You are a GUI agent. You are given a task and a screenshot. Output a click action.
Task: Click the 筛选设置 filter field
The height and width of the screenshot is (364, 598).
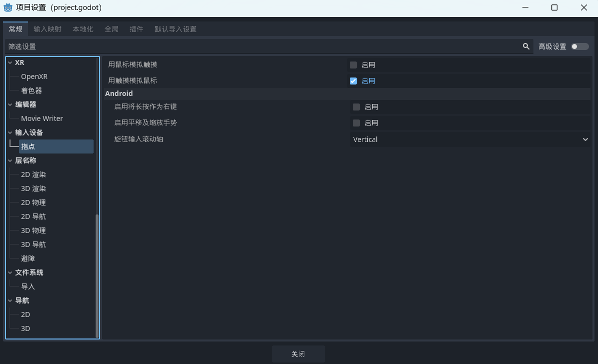pyautogui.click(x=260, y=46)
